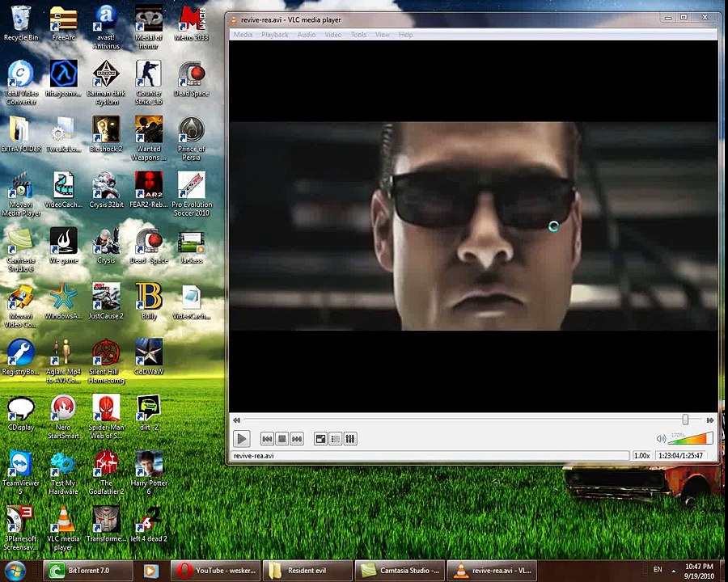Select the Prince of Persia desktop icon
This screenshot has height=582, width=728.
(191, 138)
